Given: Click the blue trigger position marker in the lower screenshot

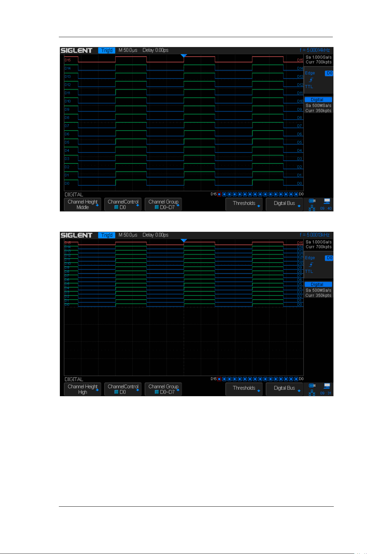Looking at the screenshot, I should tap(184, 241).
